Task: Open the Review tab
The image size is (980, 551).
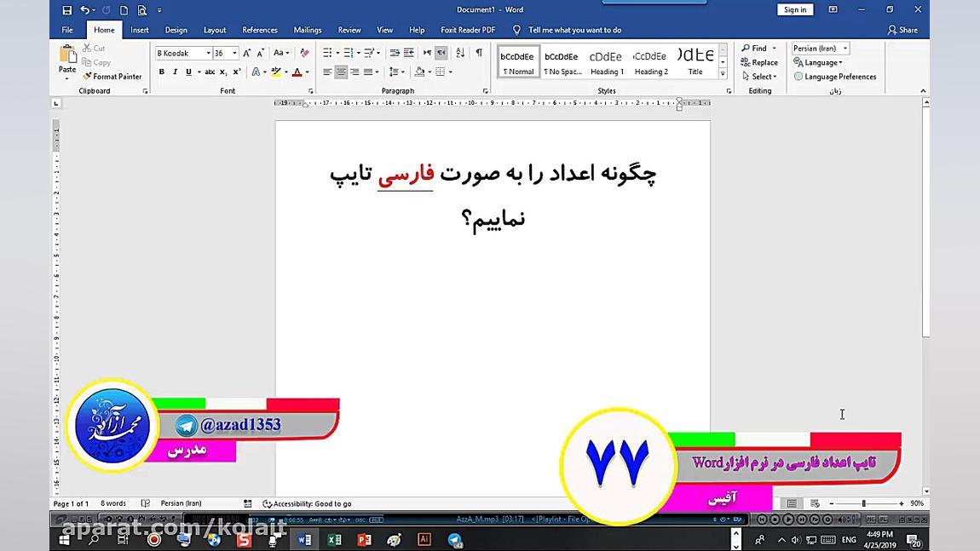Action: (349, 29)
